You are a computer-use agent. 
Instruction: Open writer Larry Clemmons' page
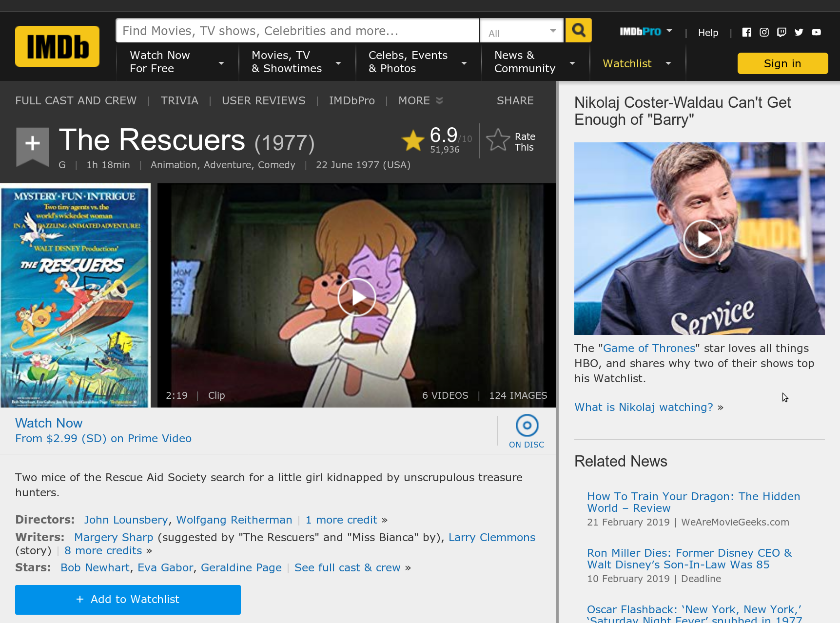click(x=492, y=537)
